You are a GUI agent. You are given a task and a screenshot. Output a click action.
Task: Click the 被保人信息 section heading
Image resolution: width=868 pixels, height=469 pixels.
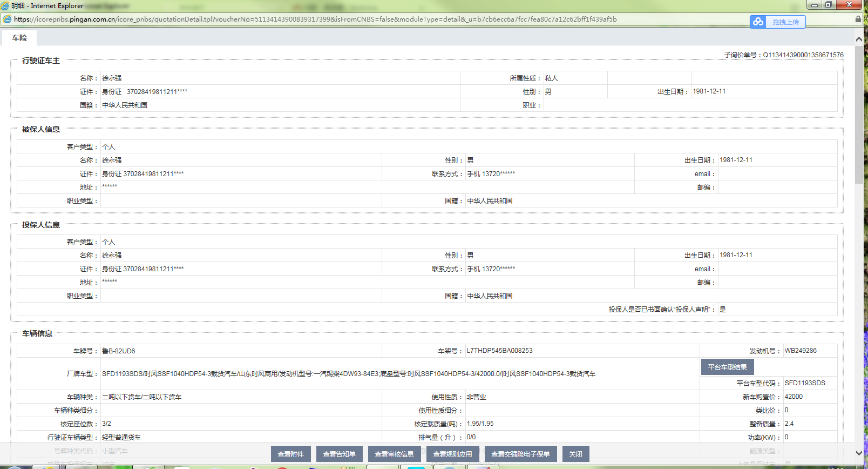[41, 129]
